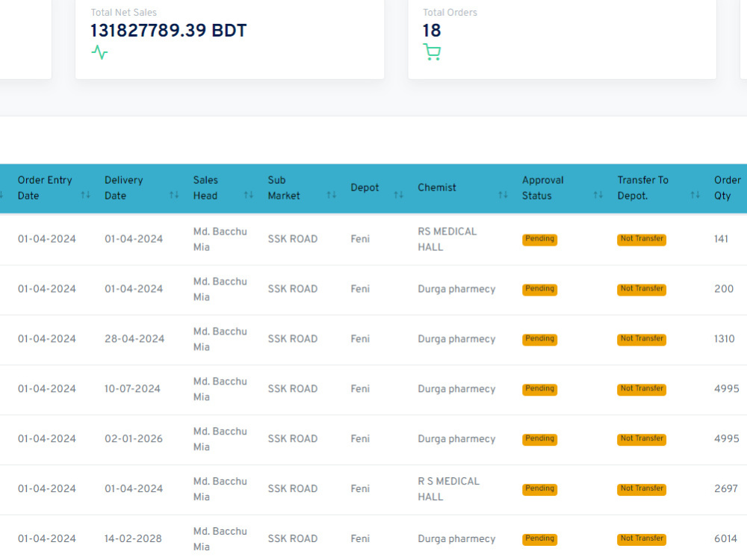This screenshot has height=560, width=747.
Task: Click order quantity 6014 cell
Action: coord(725,539)
